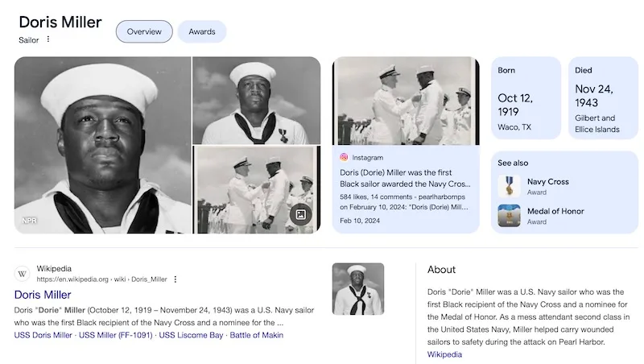
Task: Open the three-dot menu next to Wikipedia URL
Action: [175, 279]
